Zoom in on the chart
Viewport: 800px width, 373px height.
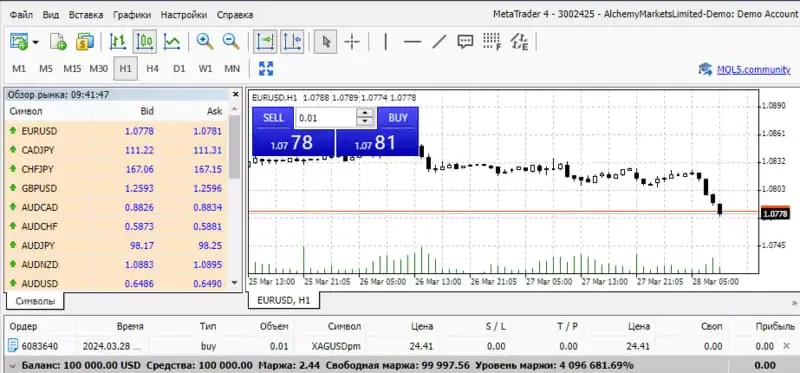(x=205, y=42)
